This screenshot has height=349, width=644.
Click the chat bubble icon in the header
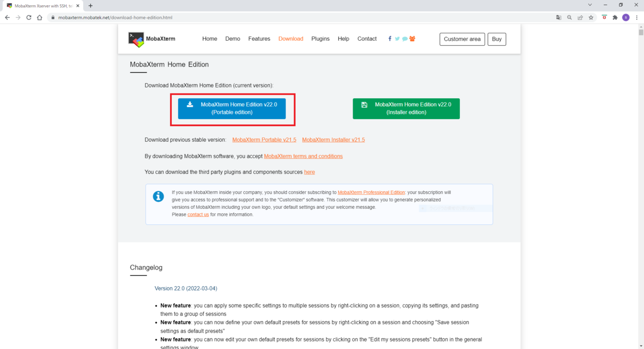[x=405, y=39]
